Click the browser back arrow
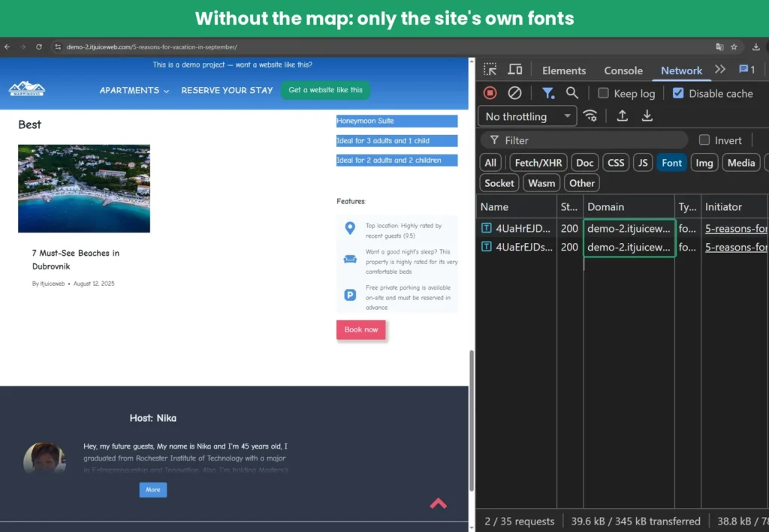Screen dimensions: 769x532 pos(7,47)
